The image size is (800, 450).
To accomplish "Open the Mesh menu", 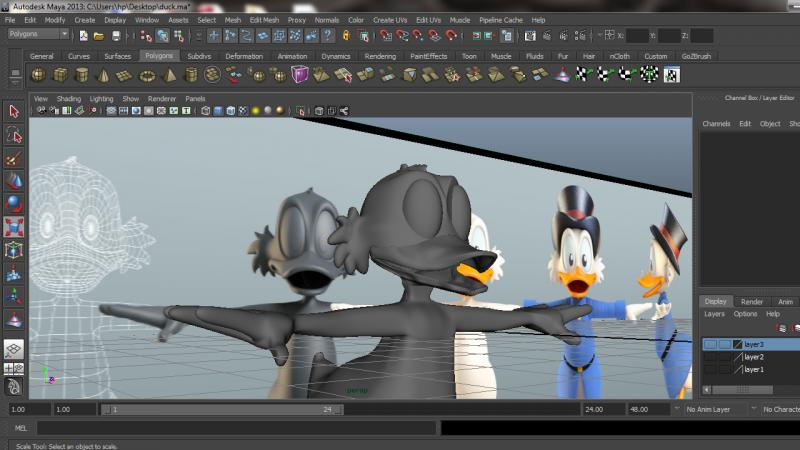I will point(233,20).
